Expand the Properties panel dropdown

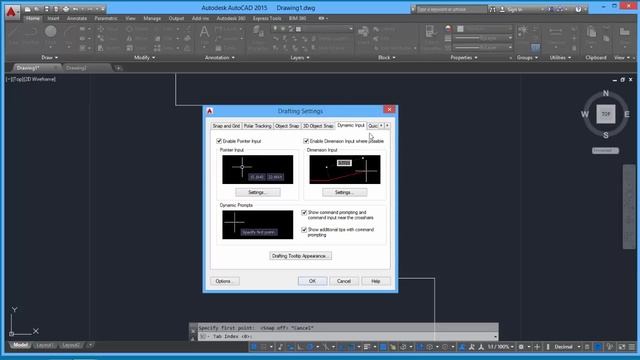pos(464,58)
